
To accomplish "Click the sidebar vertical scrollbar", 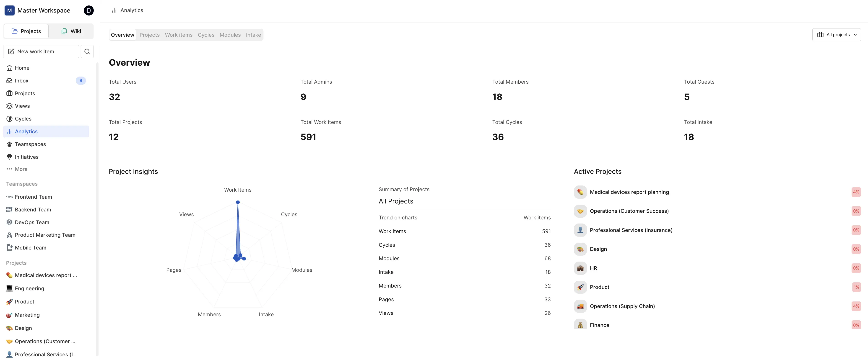I will (97, 209).
